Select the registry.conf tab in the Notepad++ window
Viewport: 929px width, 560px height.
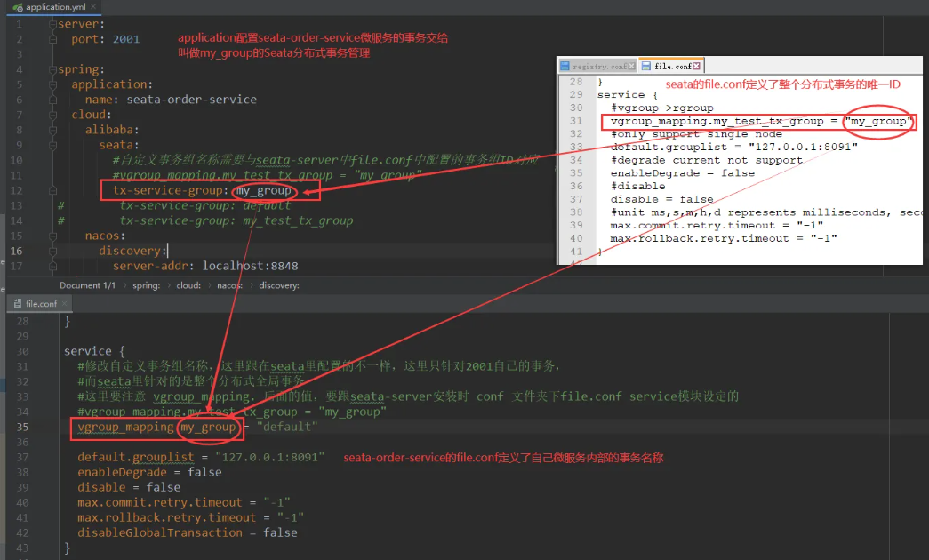point(597,67)
